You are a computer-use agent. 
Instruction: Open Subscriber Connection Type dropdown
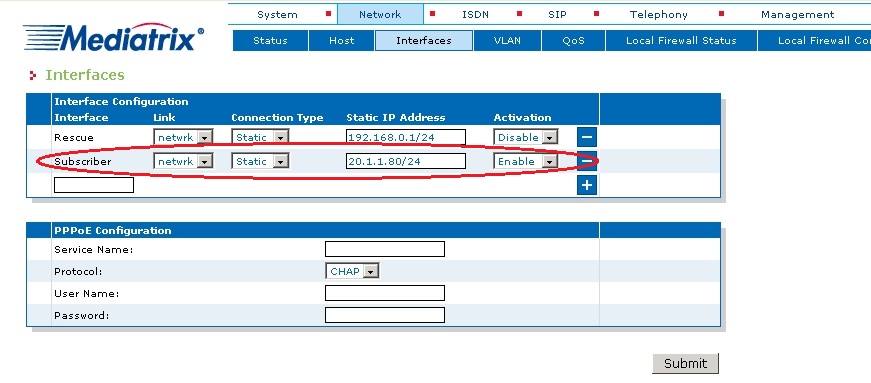coord(260,161)
